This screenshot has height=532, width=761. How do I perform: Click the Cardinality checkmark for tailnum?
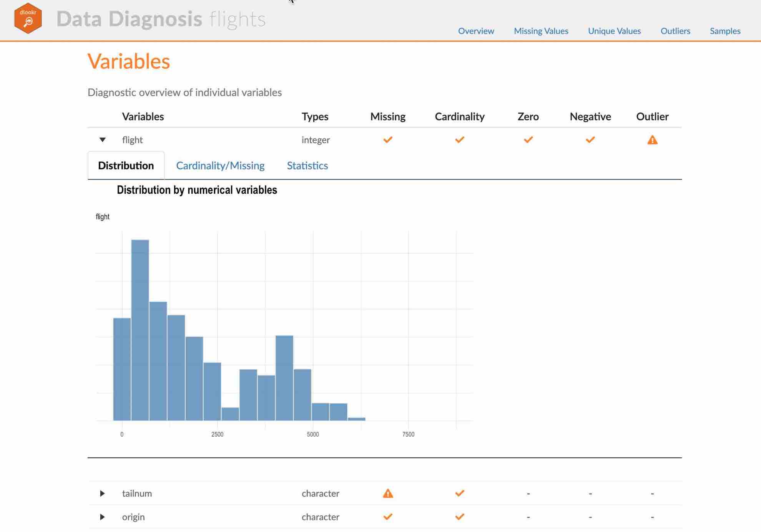(x=460, y=493)
